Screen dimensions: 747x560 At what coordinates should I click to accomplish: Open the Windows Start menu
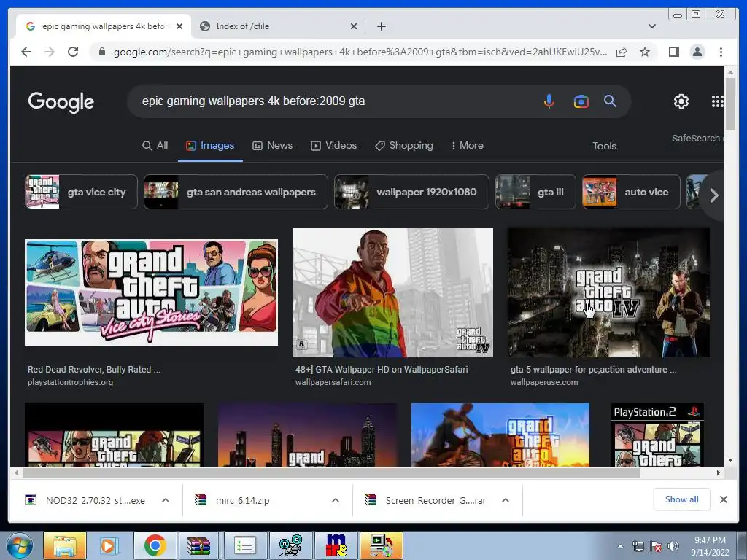click(x=19, y=545)
